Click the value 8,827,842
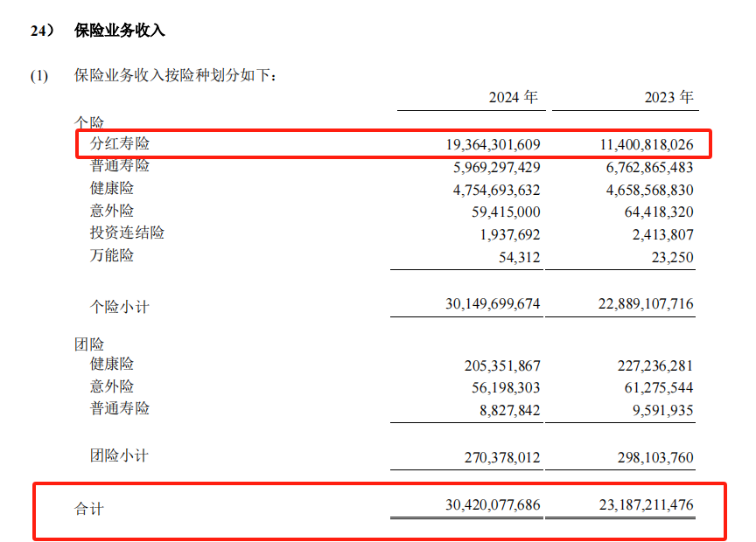The image size is (756, 542). (x=510, y=411)
